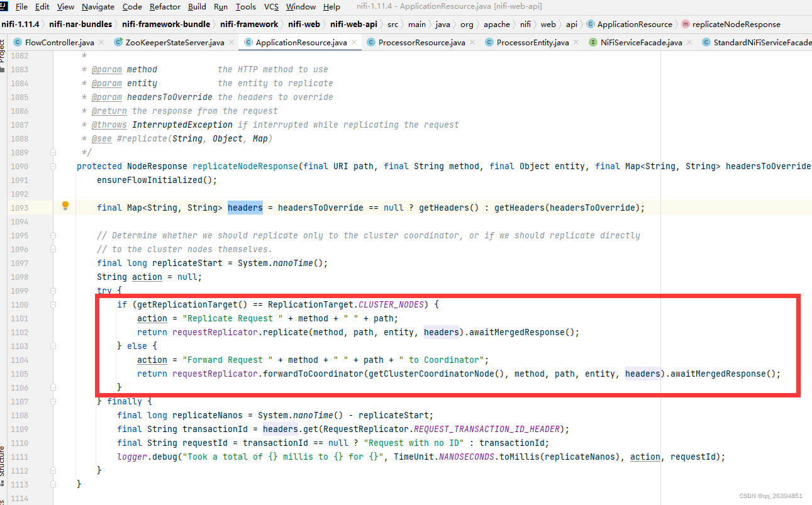Open the View menu

(x=65, y=7)
